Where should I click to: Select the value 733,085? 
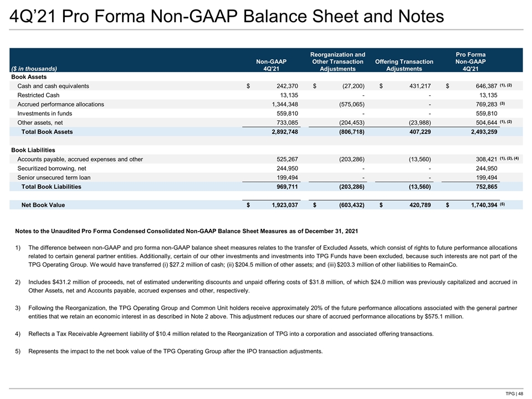click(x=288, y=123)
